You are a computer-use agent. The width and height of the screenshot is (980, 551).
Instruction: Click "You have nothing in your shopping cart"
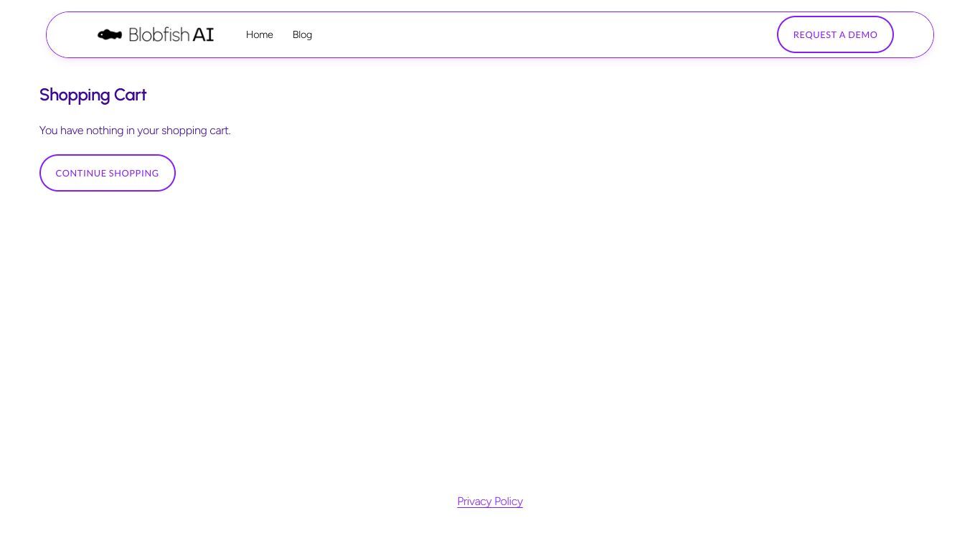click(x=135, y=131)
